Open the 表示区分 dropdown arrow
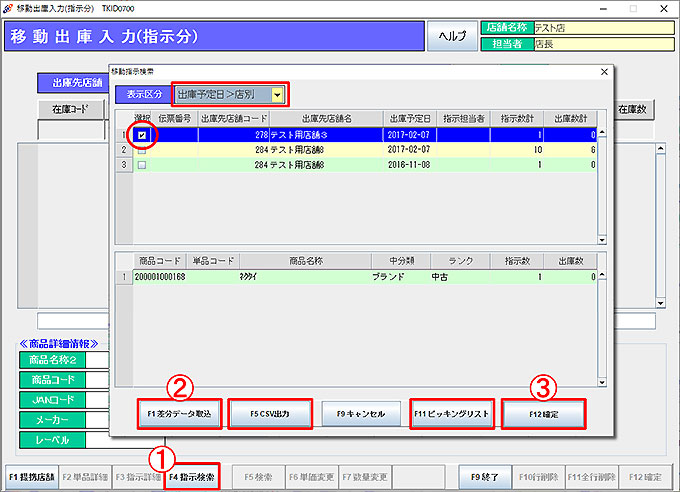 [x=277, y=95]
